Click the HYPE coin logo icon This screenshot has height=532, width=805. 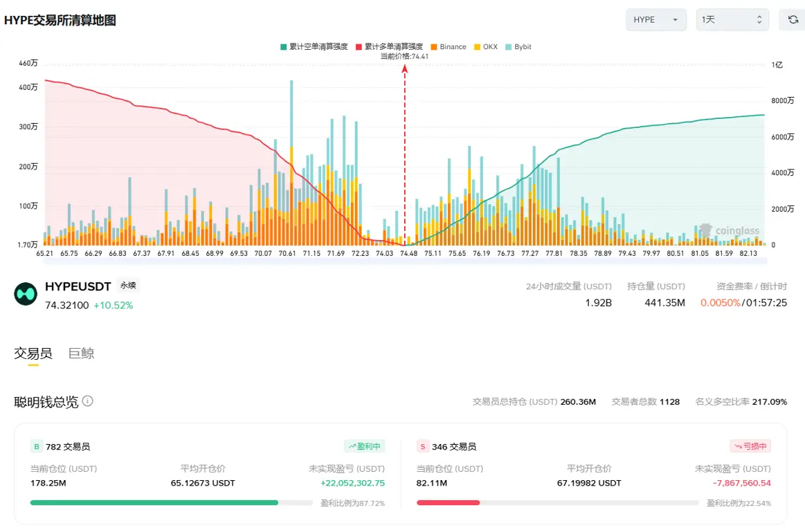tap(26, 294)
